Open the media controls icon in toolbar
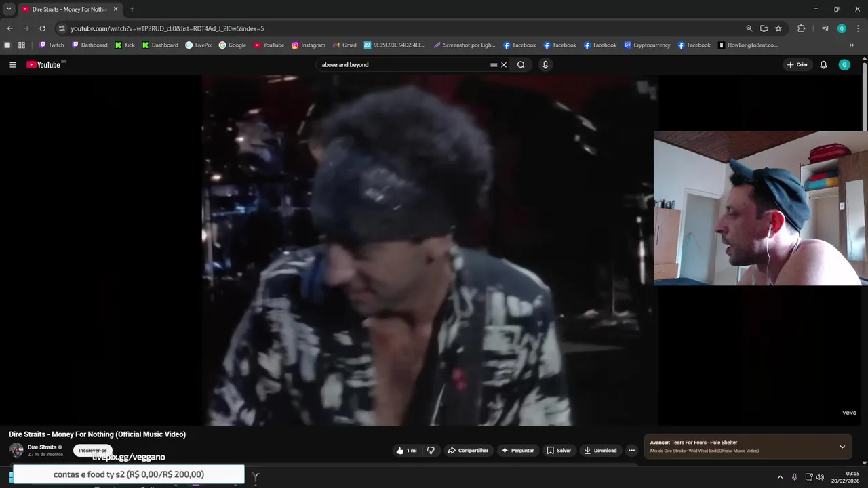The image size is (868, 488). coord(825,28)
